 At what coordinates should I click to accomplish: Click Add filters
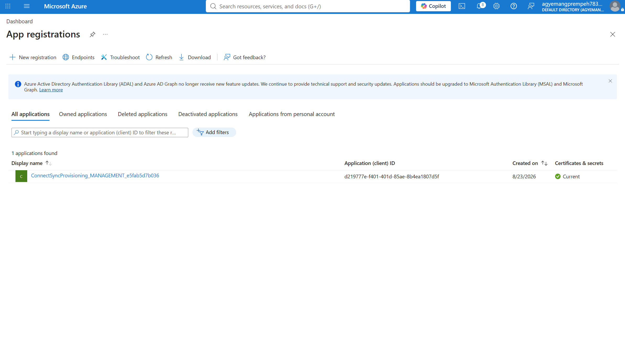214,132
